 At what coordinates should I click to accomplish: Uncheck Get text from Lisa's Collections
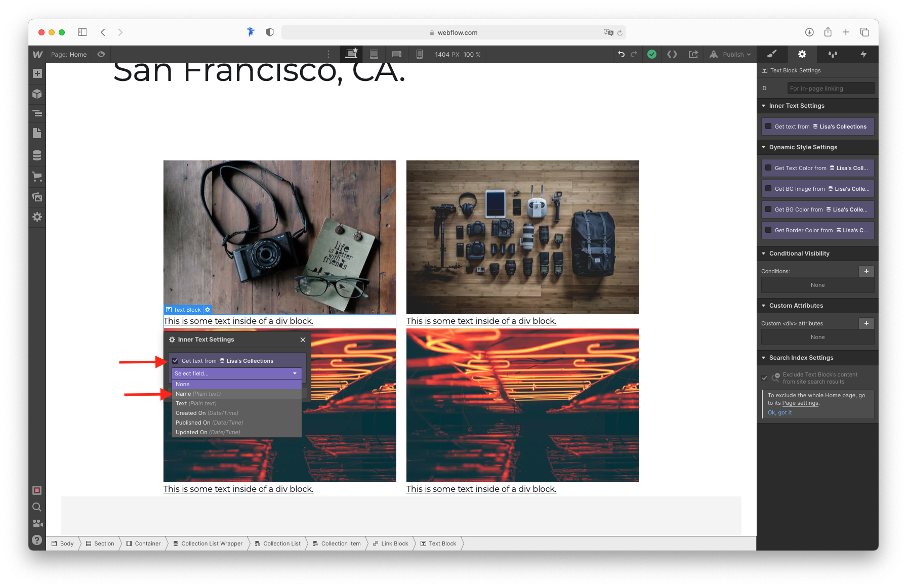[176, 360]
